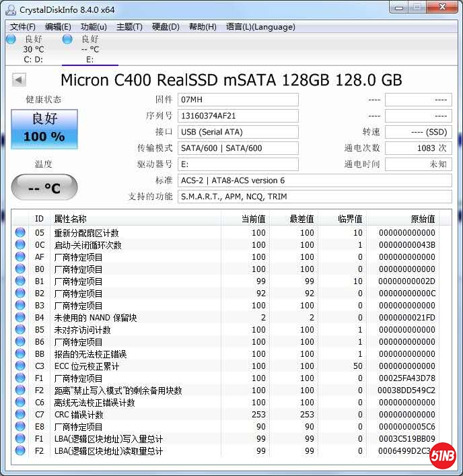Viewport: 463px width, 476px height.
Task: Click status orb for LBA 读取量总计 row
Action: click(20, 450)
